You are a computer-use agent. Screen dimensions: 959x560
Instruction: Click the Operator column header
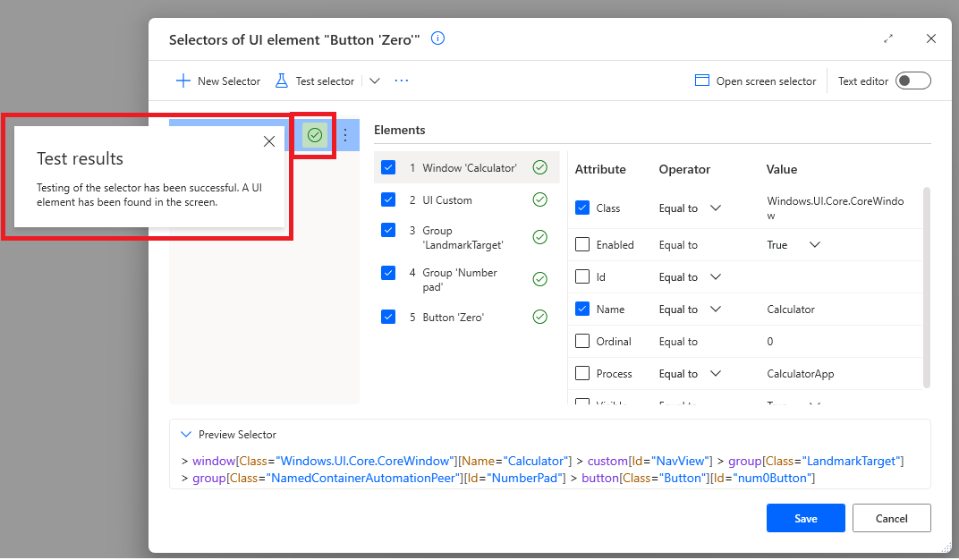(x=684, y=169)
